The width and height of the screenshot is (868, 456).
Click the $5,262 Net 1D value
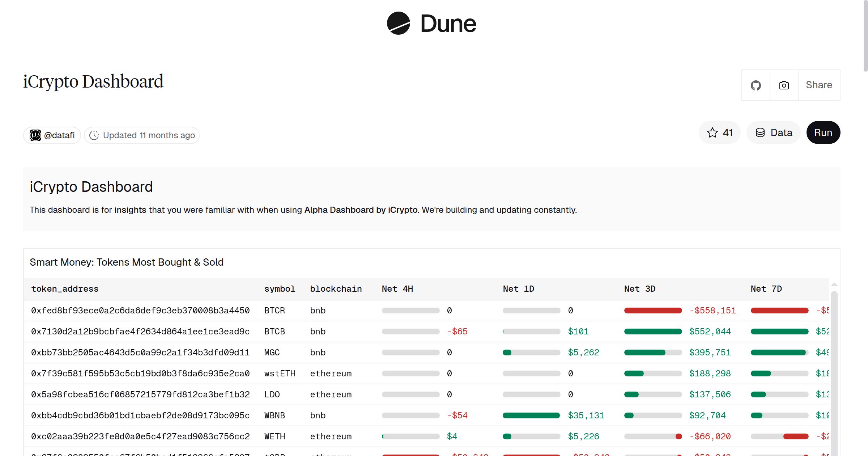[583, 352]
